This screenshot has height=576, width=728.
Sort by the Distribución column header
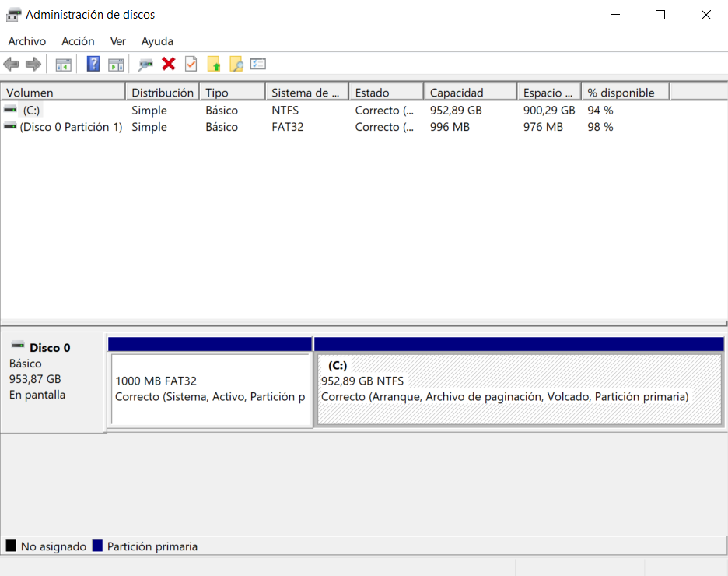163,93
